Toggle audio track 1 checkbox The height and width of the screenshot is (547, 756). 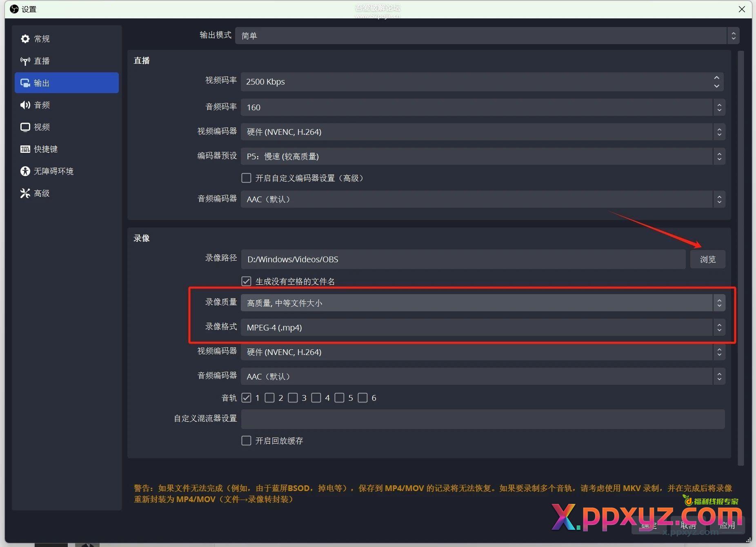(x=246, y=398)
